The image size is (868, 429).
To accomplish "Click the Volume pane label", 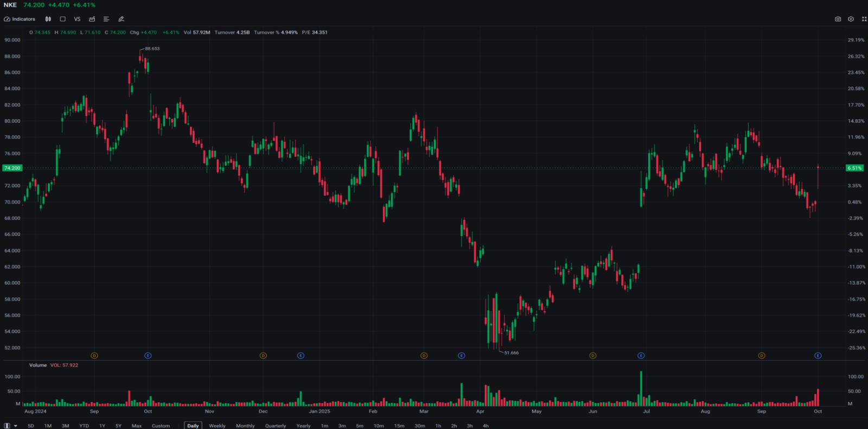I will 38,365.
